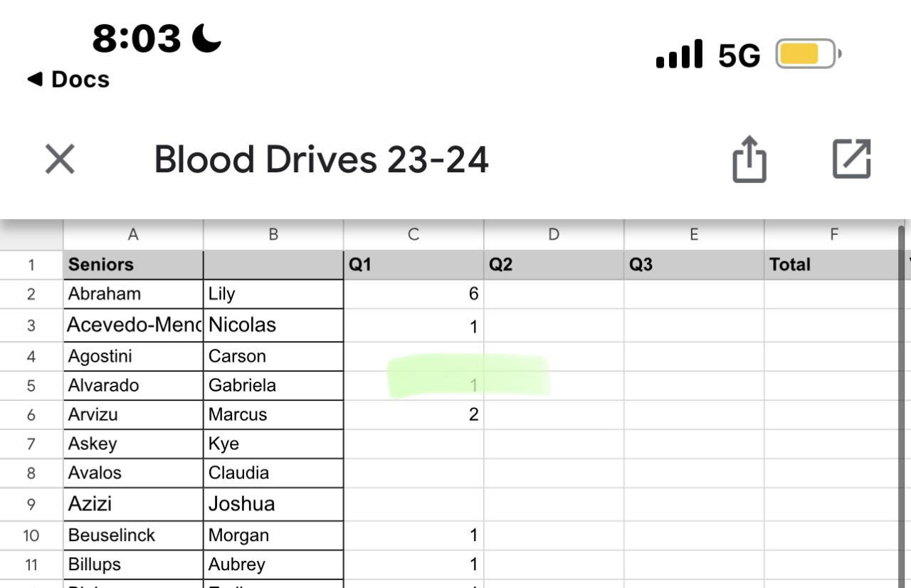Select Lily Abraham's Q1 value 6
The width and height of the screenshot is (911, 588).
click(413, 294)
